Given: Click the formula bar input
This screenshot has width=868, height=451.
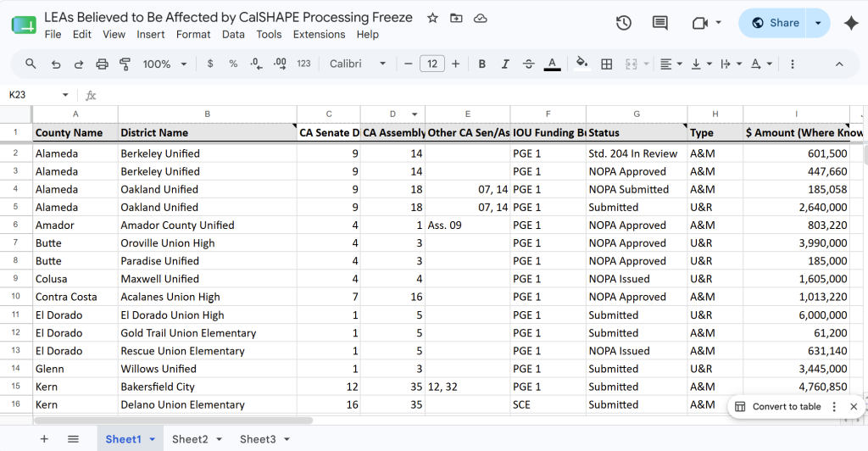Looking at the screenshot, I should point(481,95).
